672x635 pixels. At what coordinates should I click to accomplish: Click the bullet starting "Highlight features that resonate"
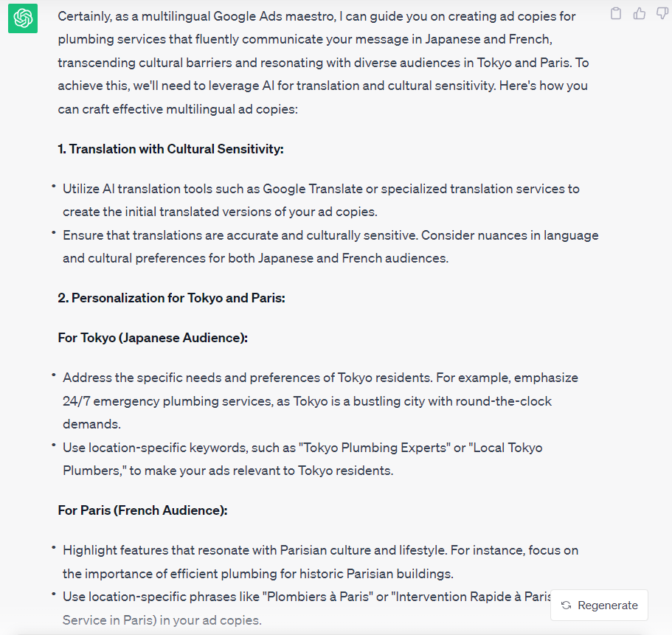click(320, 561)
